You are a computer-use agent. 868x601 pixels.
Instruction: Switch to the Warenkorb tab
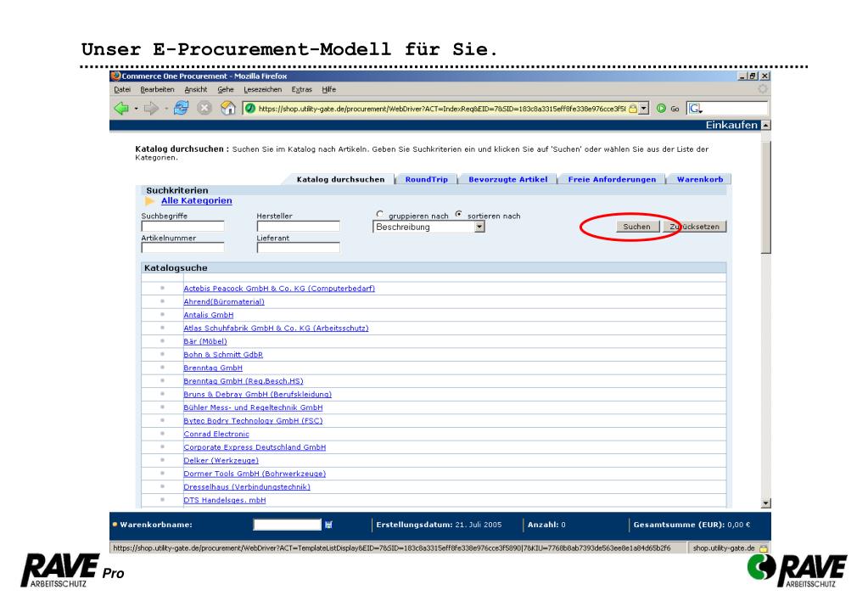click(700, 179)
